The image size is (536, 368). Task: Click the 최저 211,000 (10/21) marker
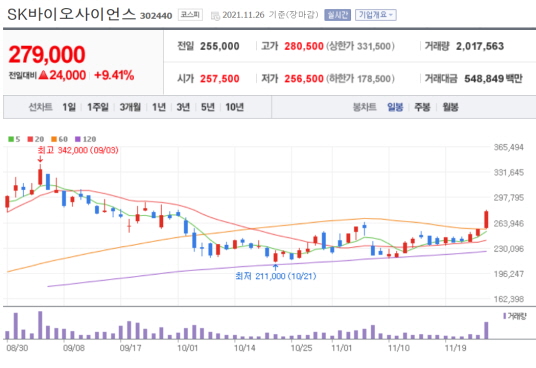(x=276, y=276)
